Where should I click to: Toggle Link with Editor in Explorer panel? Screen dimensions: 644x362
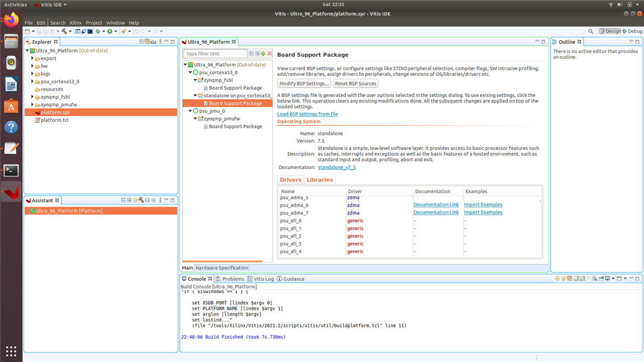(x=148, y=42)
